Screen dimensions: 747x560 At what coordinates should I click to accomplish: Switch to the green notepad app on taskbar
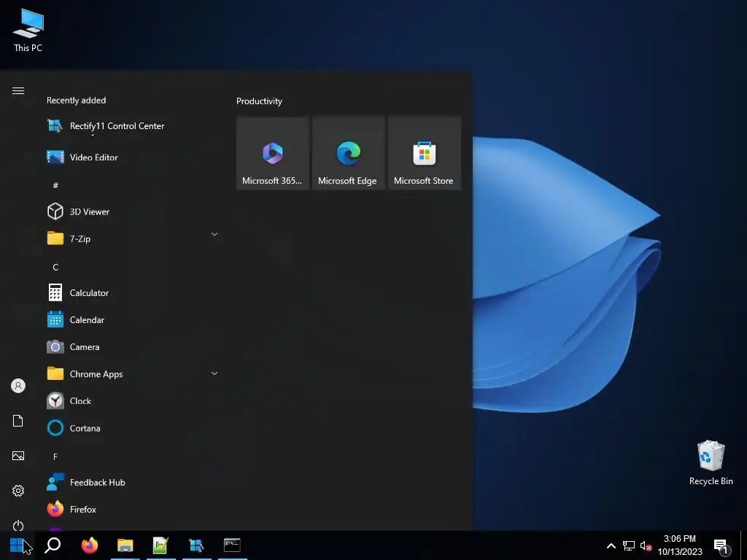coord(160,545)
